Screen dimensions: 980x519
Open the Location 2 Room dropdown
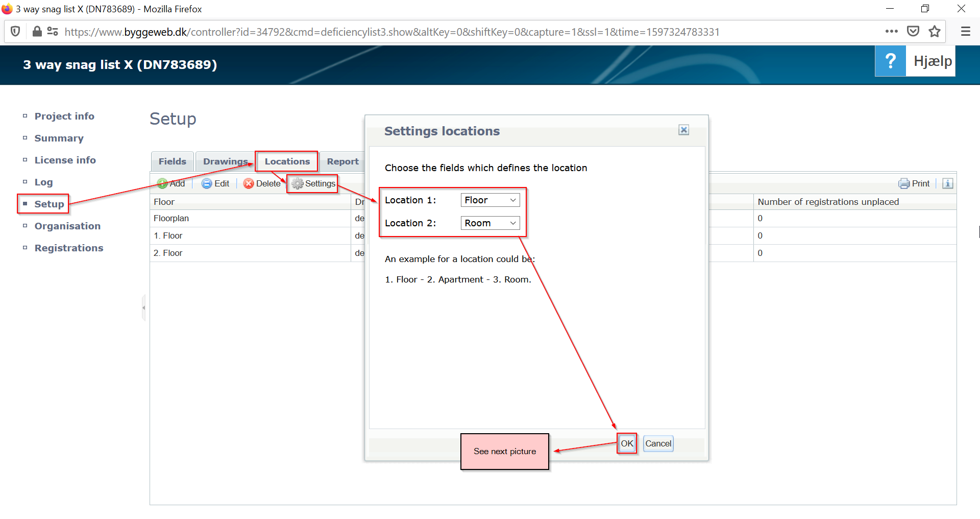(490, 223)
